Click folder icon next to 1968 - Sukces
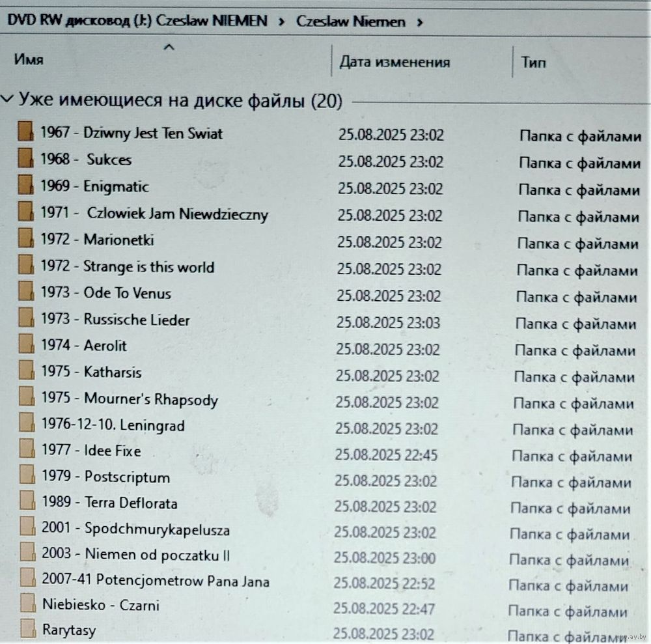The image size is (651, 644). pos(26,158)
